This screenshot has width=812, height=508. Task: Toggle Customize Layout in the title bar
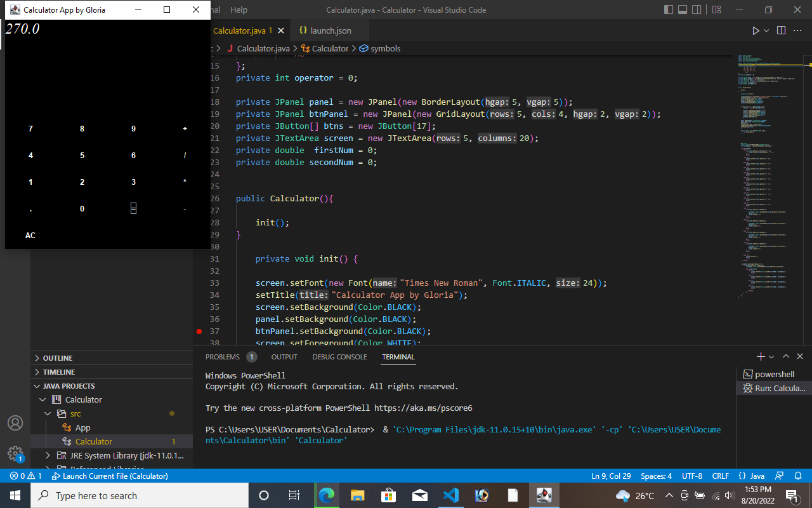point(717,10)
